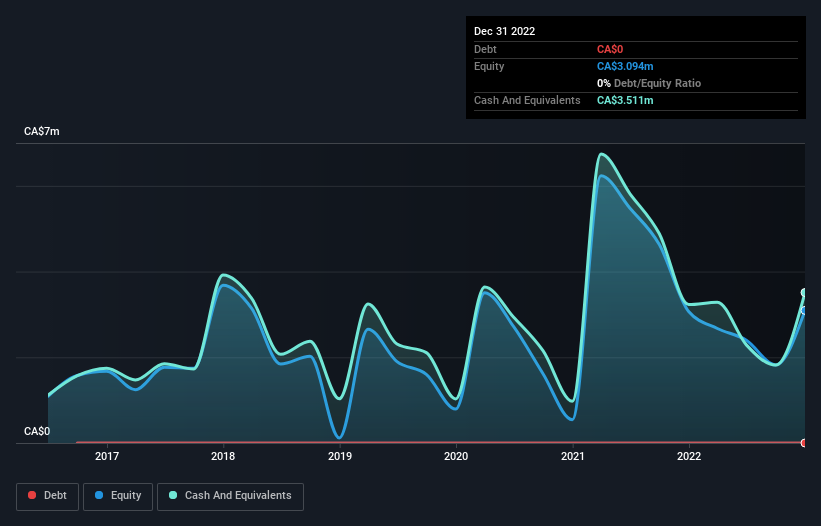Viewport: 821px width, 526px height.
Task: Select the red Debt endpoint marker on chart
Action: tap(804, 443)
